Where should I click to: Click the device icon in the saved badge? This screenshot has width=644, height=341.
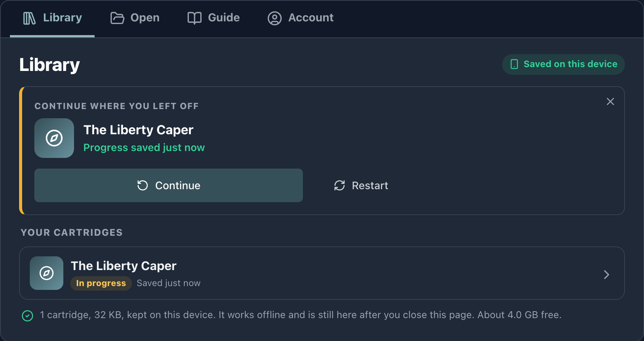pos(514,64)
